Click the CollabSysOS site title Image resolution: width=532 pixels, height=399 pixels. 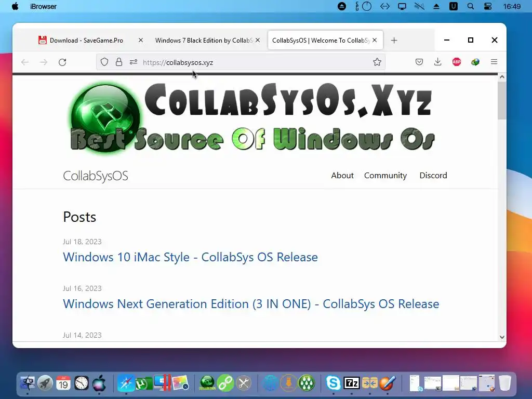[x=96, y=176]
